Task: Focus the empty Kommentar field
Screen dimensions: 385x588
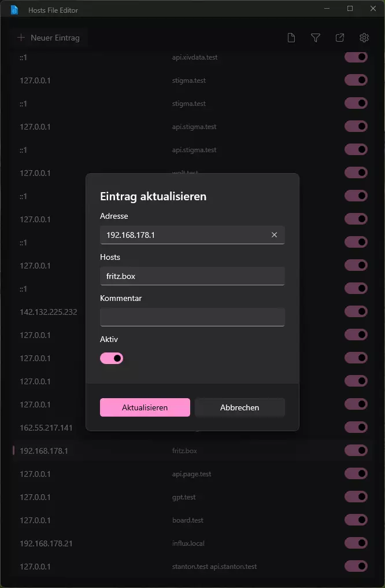Action: pos(192,317)
